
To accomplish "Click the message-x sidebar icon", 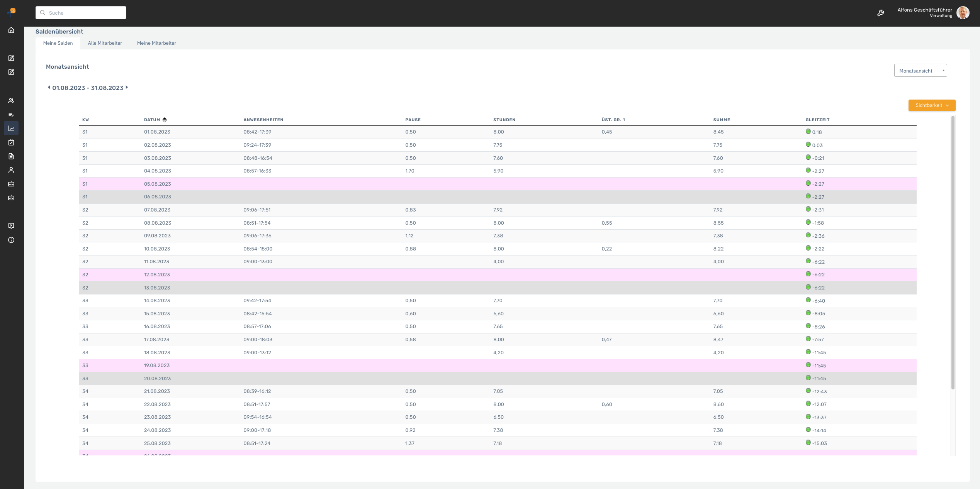I will click(x=11, y=226).
